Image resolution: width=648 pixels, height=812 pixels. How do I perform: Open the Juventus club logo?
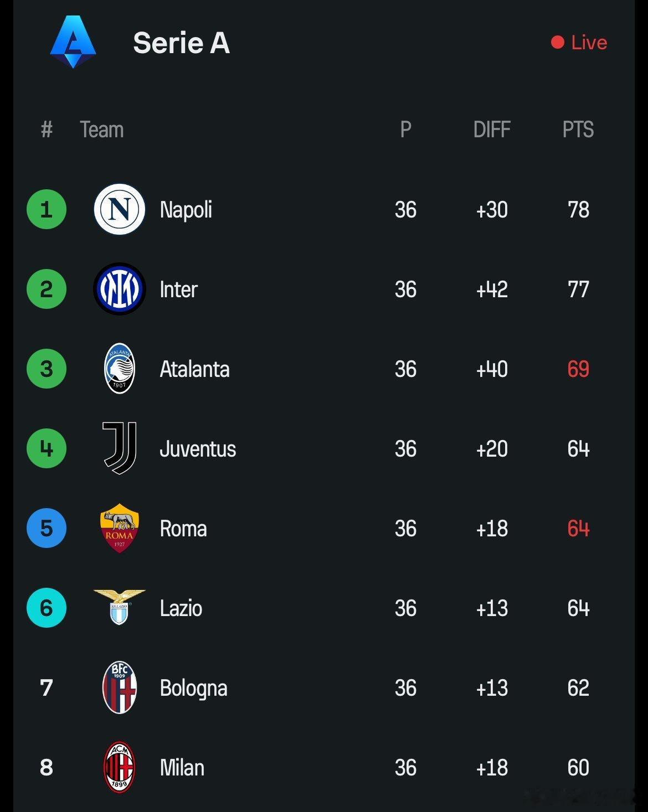pyautogui.click(x=120, y=448)
